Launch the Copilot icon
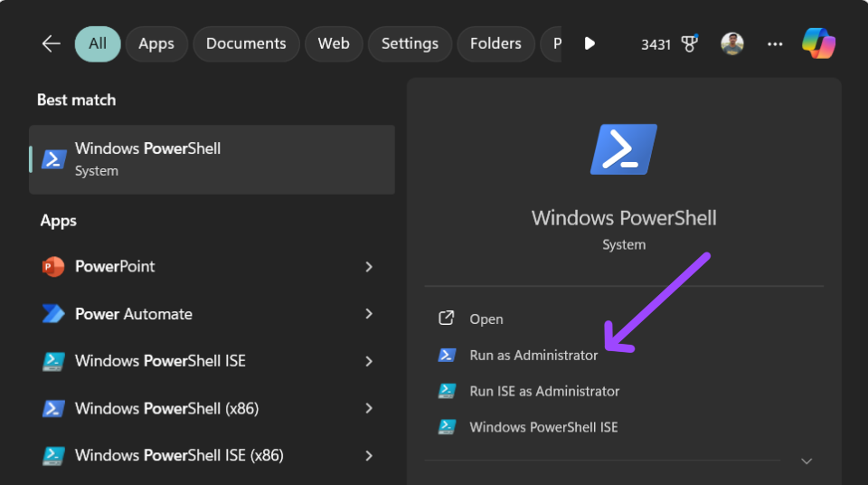Viewport: 868px width, 485px height. click(819, 43)
